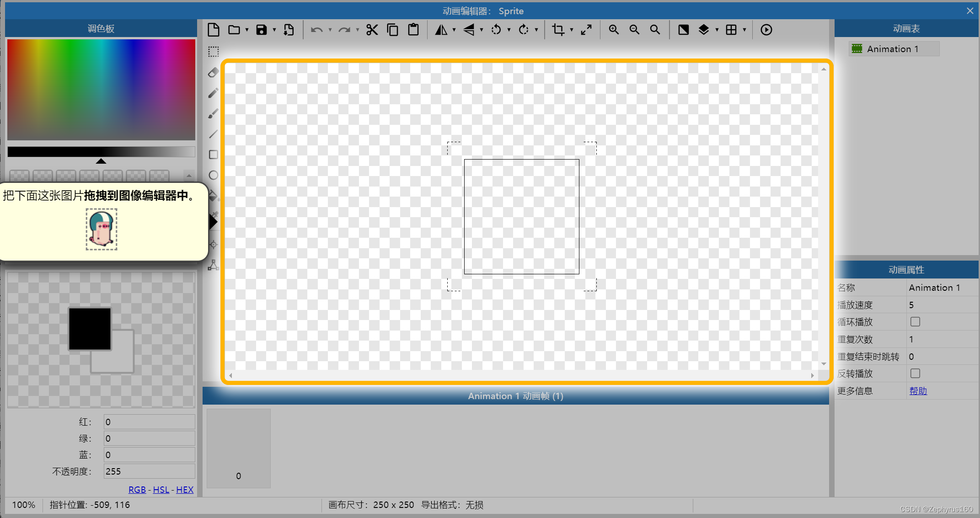Viewport: 980px width, 518px height.
Task: Enable the 反转播放 reverse checkbox
Action: tap(915, 374)
